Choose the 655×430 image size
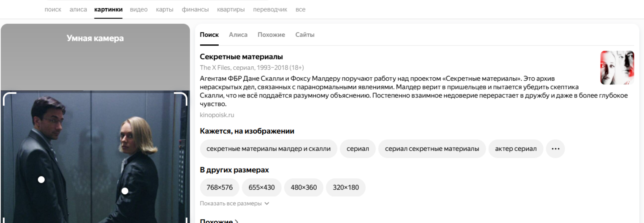This screenshot has width=644, height=223. point(261,188)
